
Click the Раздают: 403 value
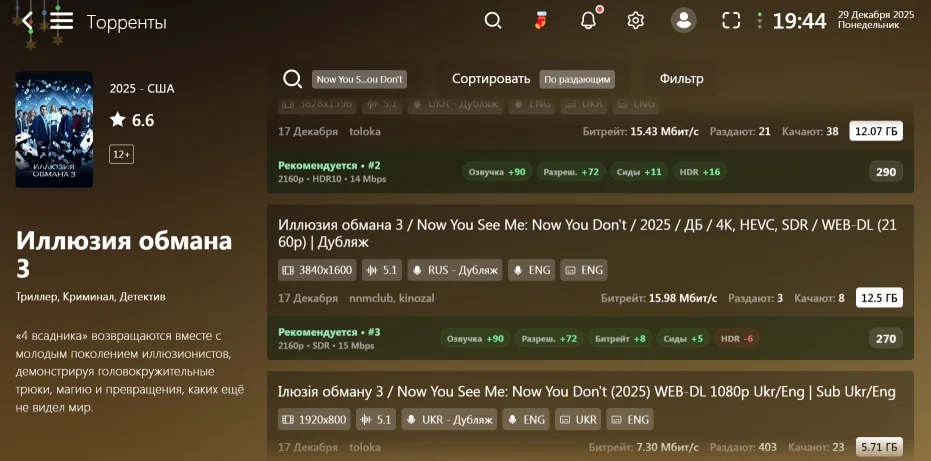coord(744,447)
